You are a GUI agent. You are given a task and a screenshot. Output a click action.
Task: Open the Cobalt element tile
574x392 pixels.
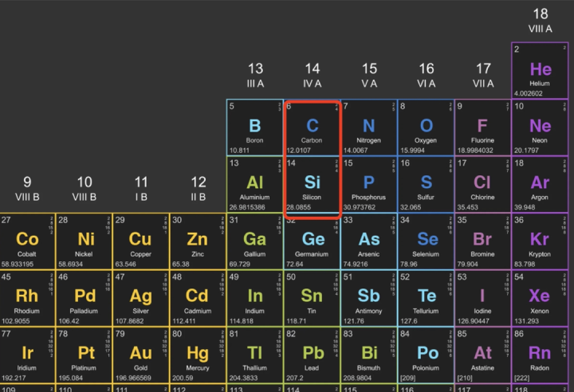28,241
